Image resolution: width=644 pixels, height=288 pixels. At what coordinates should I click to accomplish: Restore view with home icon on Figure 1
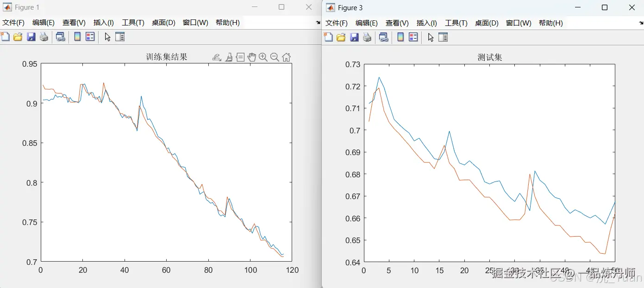point(286,57)
